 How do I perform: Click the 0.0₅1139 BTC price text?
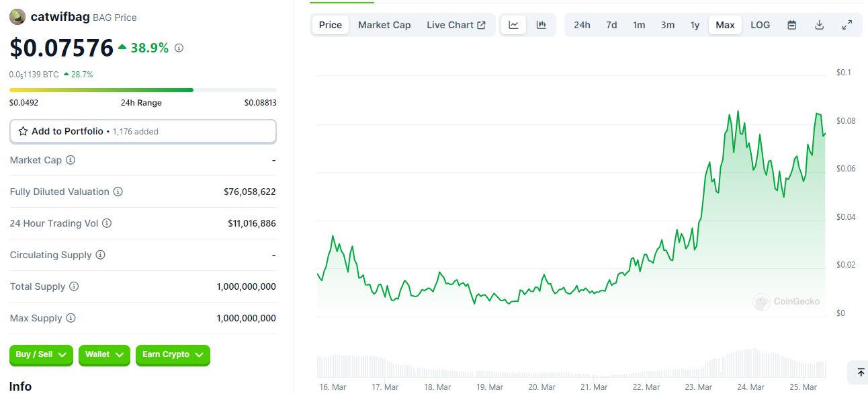[x=34, y=75]
